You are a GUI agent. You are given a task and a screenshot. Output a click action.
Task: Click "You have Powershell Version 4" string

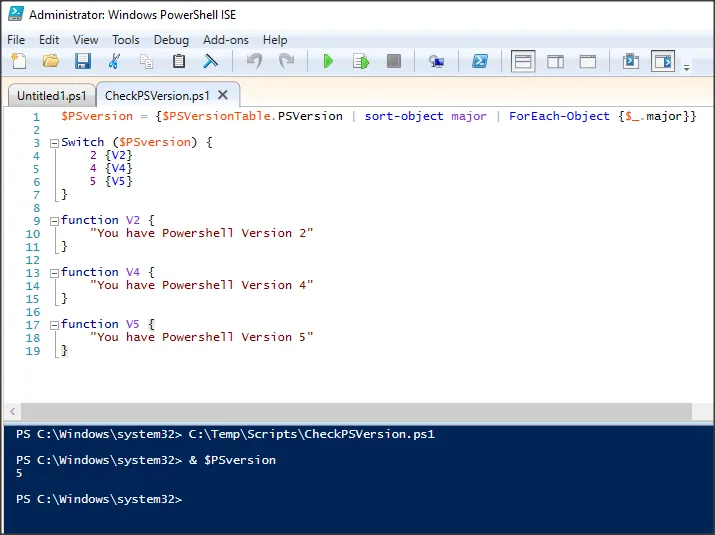pyautogui.click(x=202, y=285)
